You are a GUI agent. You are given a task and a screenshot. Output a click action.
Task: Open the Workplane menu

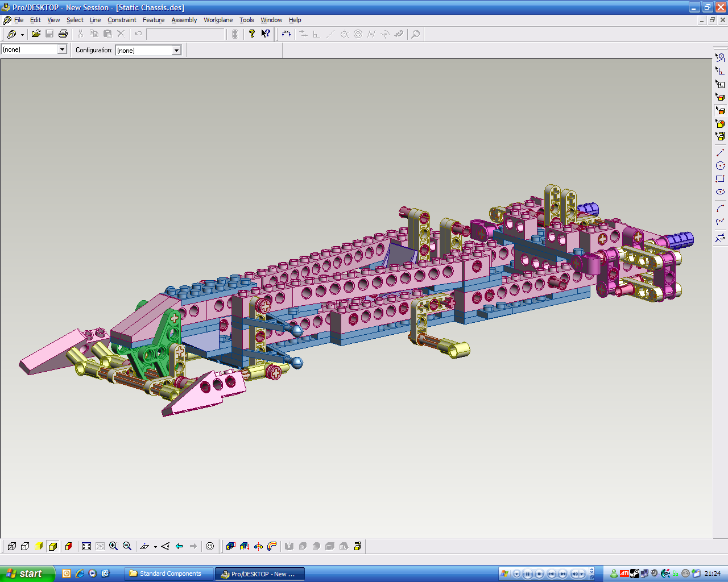point(218,20)
